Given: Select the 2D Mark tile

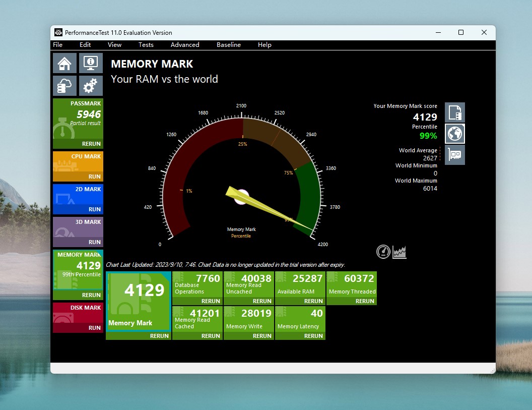Looking at the screenshot, I should click(78, 195).
